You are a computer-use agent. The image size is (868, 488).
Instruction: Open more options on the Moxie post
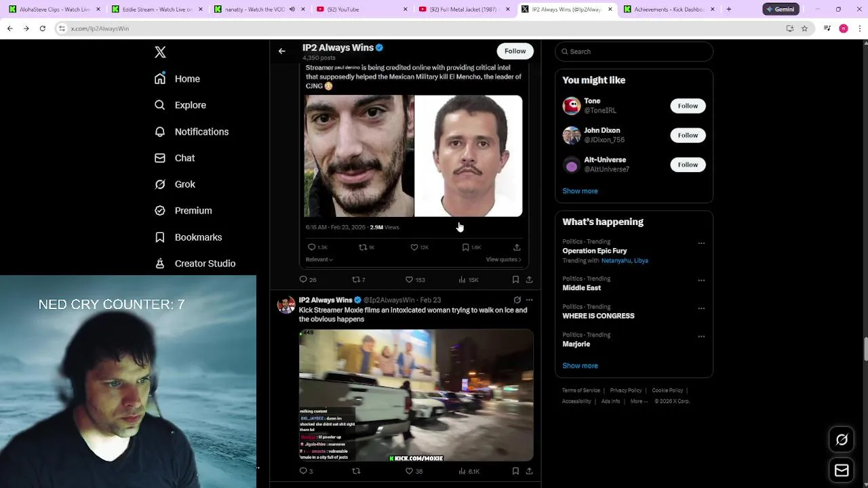coord(529,300)
